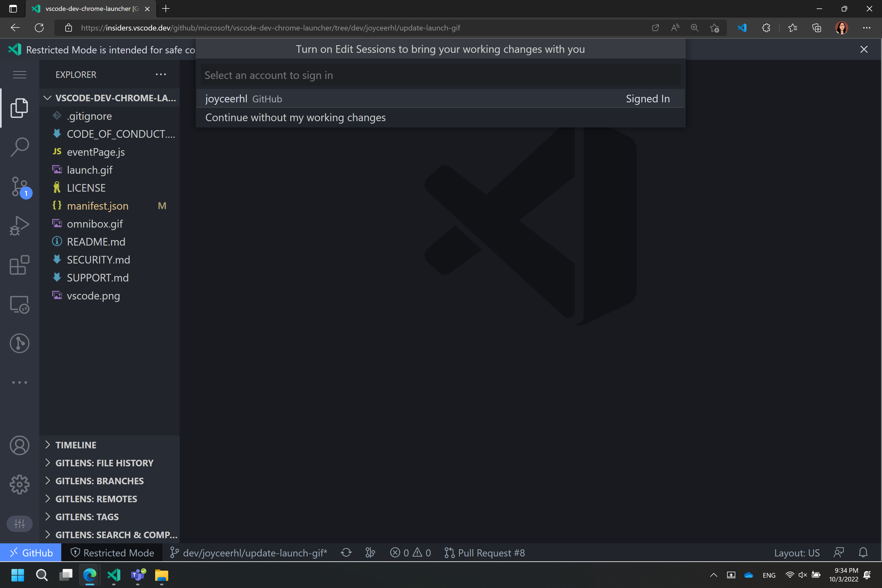Toggle the hamburger application menu
The height and width of the screenshot is (588, 882).
click(x=20, y=75)
